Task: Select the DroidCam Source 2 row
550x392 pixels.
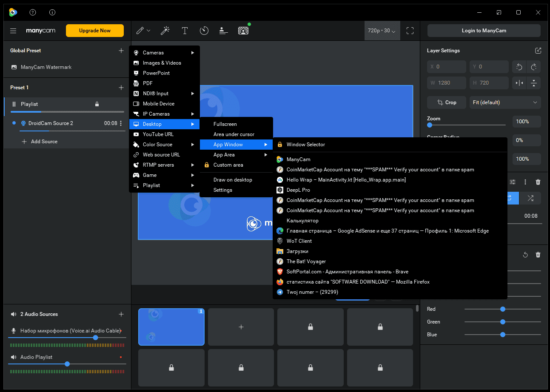Action: coord(68,123)
